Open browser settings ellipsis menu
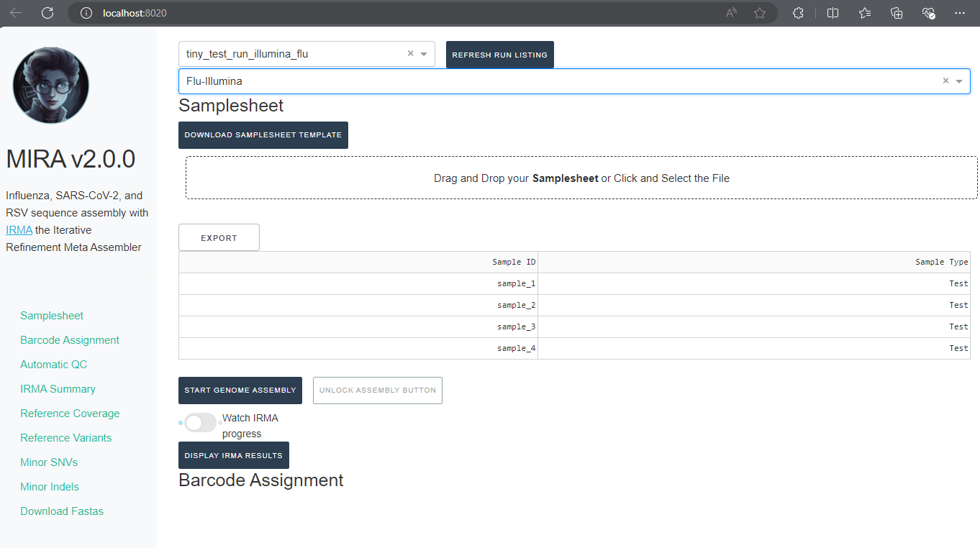980x548 pixels. pos(960,13)
